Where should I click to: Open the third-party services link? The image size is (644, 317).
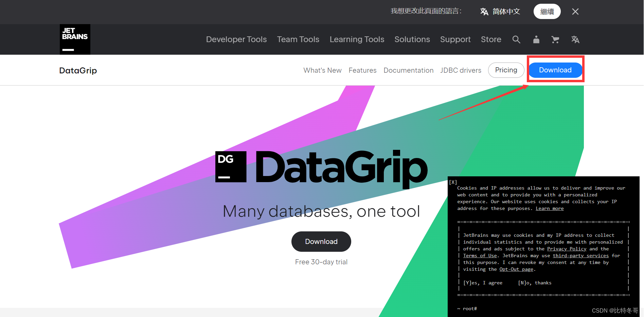coord(580,256)
